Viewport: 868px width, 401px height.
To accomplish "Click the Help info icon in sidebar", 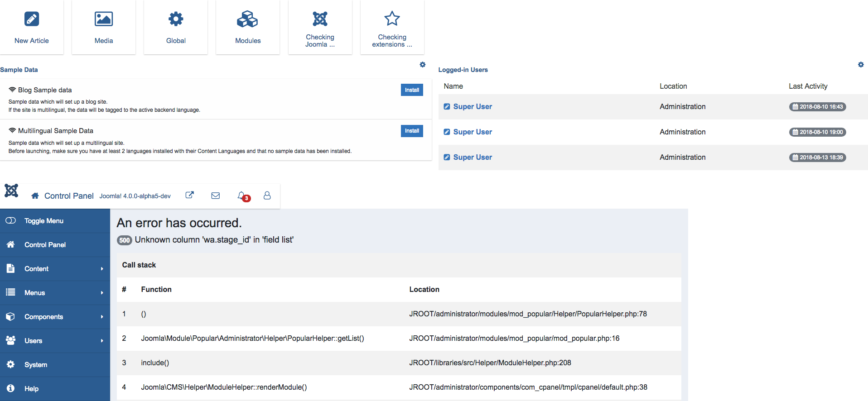I will click(10, 388).
